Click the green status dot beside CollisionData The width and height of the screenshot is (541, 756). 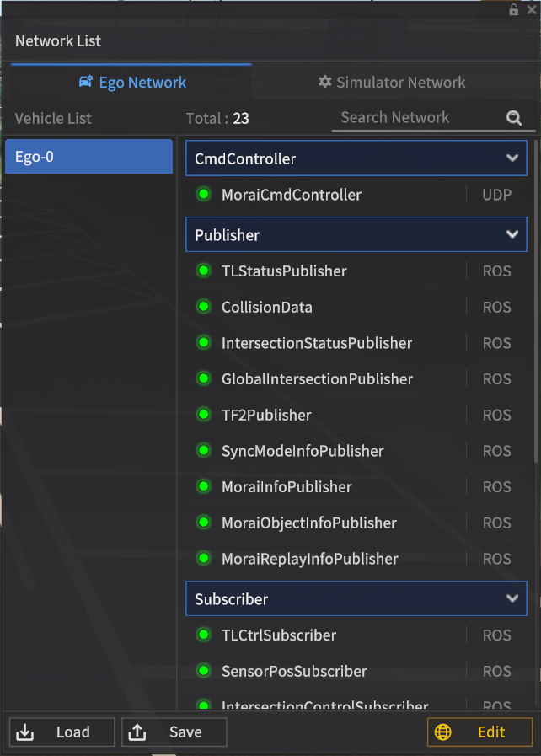pos(202,307)
